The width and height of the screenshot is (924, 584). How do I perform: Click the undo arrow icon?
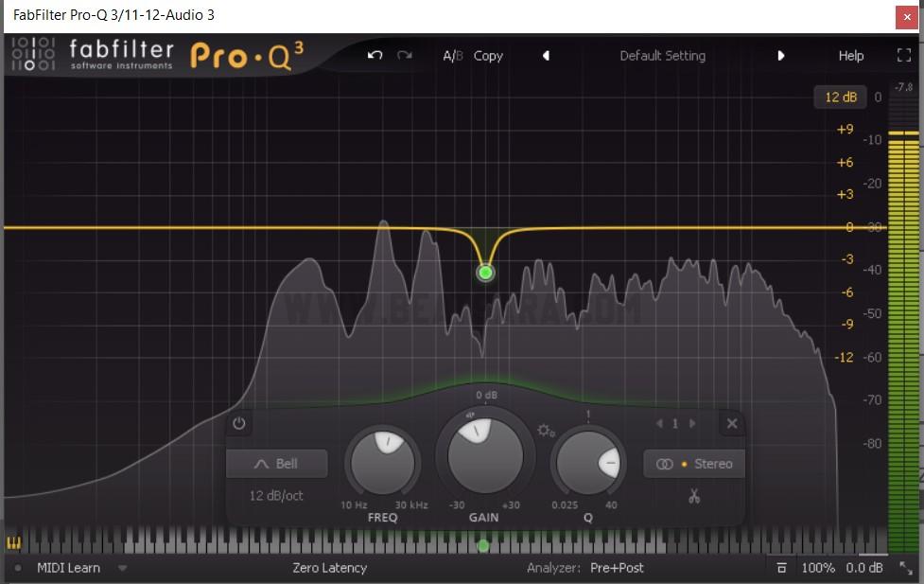pyautogui.click(x=375, y=56)
